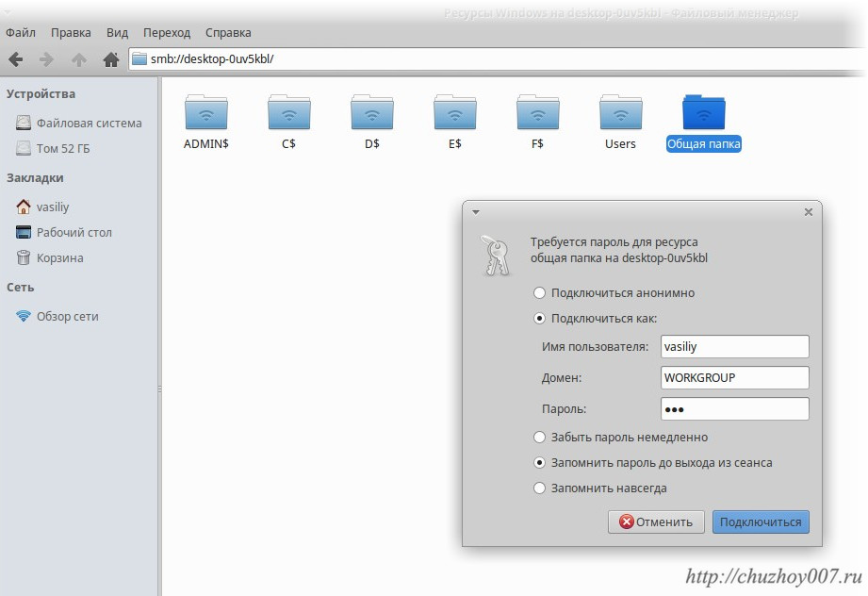This screenshot has height=596, width=868.
Task: Go to the Home folder icon
Action: (x=110, y=59)
